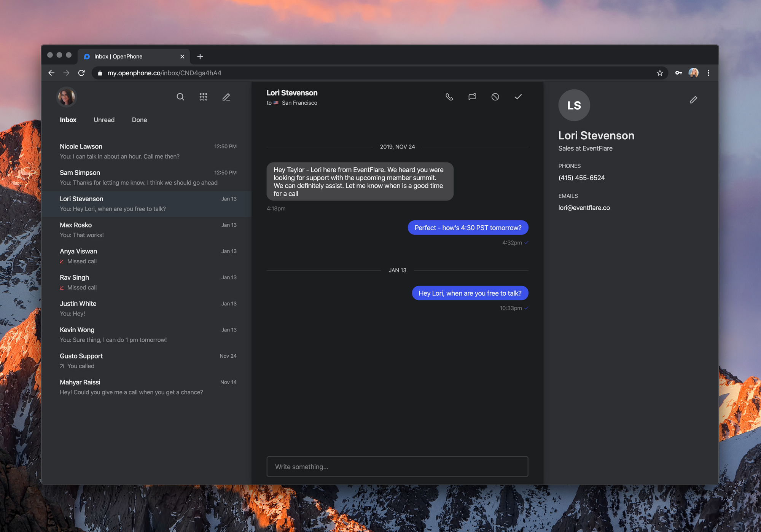
Task: Click the user profile avatar in sidebar
Action: tap(67, 97)
